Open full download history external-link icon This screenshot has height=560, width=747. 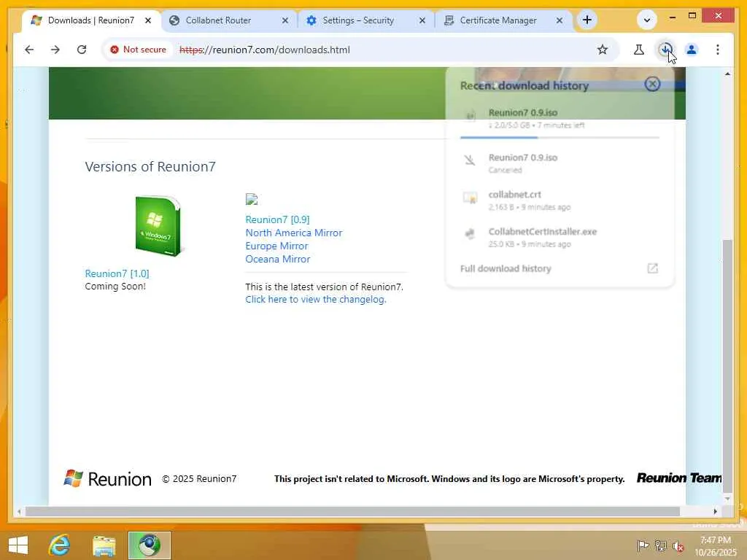(x=653, y=268)
